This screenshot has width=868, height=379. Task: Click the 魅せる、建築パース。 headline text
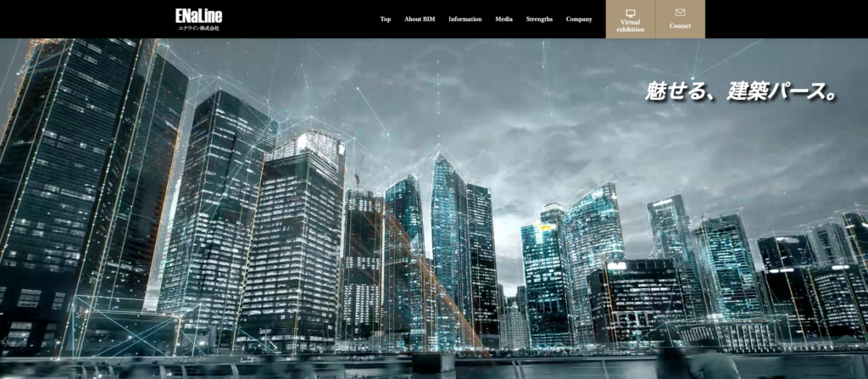(x=741, y=92)
